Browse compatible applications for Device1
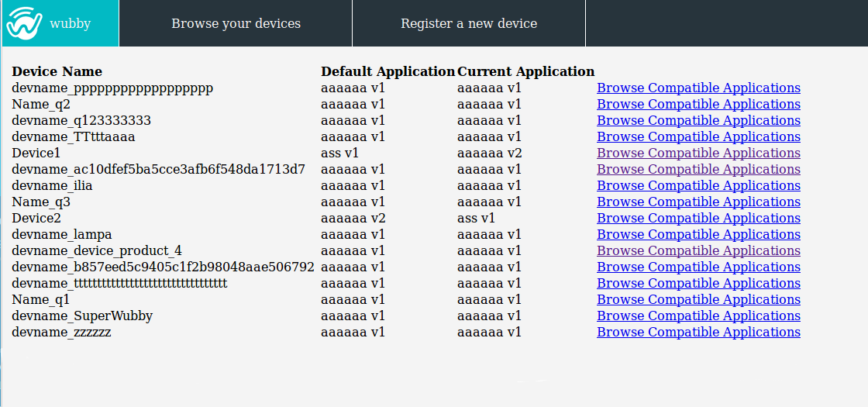868x407 pixels. pyautogui.click(x=698, y=153)
